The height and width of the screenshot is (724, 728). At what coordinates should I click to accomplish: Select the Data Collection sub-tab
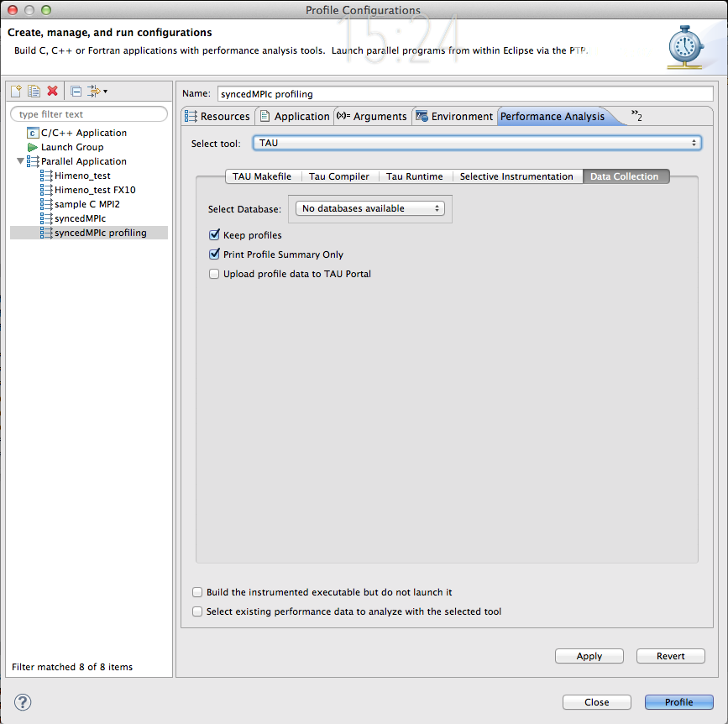[x=625, y=176]
